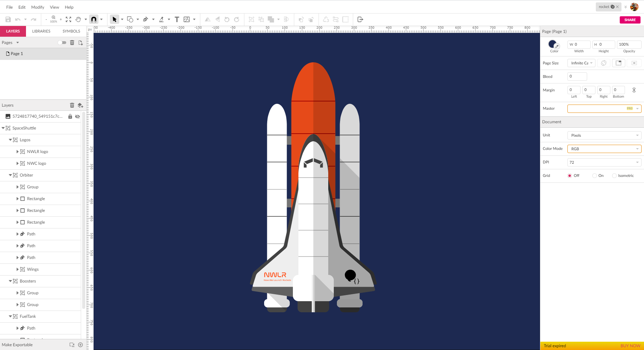The height and width of the screenshot is (350, 644).
Task: Collapse the SpaceShuttle group
Action: coord(3,128)
